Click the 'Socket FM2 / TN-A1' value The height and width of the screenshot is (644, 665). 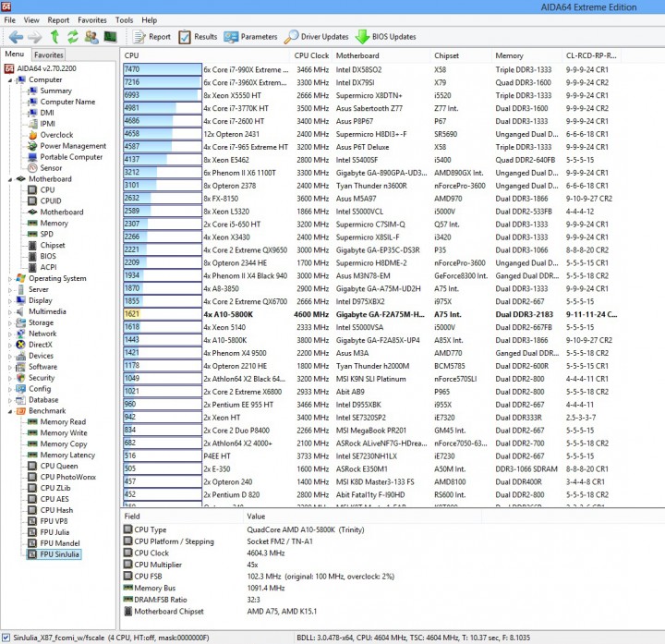(280, 541)
